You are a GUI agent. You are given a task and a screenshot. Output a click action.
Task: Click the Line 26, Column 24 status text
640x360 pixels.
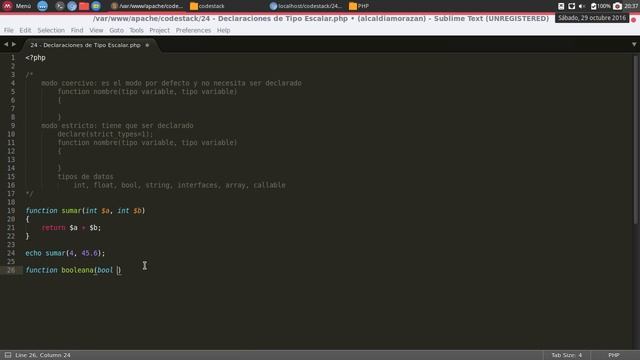pyautogui.click(x=43, y=355)
